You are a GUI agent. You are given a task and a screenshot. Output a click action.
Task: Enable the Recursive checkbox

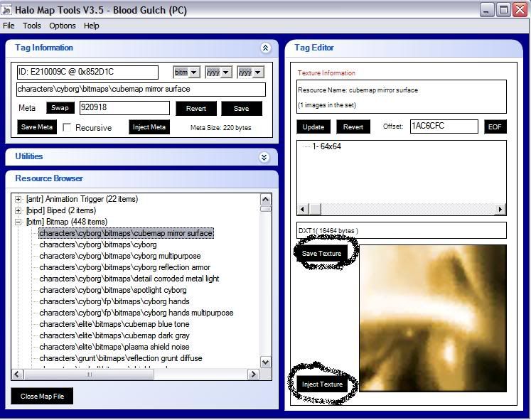pyautogui.click(x=67, y=127)
